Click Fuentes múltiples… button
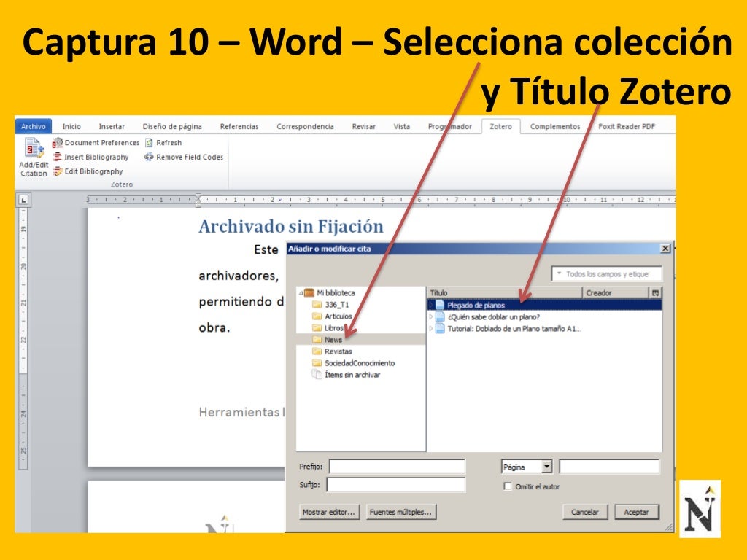The height and width of the screenshot is (560, 747). (x=400, y=512)
